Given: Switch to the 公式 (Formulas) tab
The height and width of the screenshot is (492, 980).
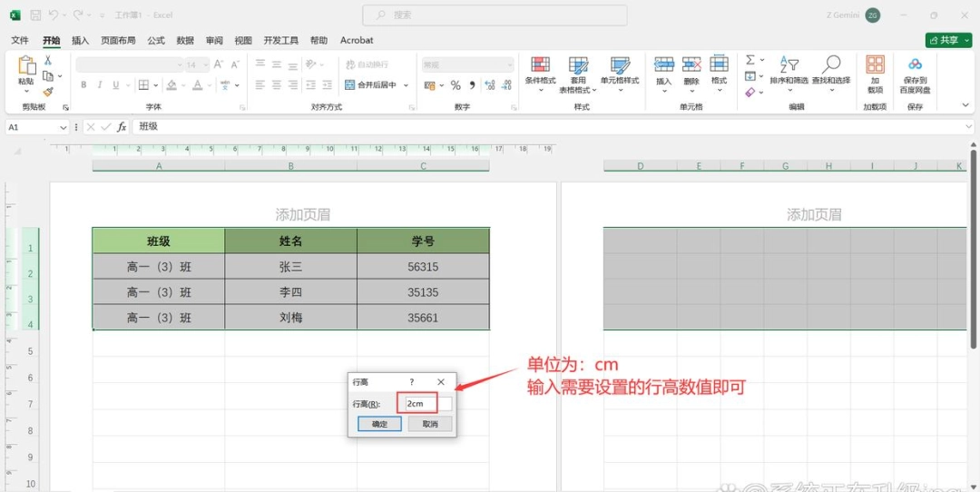Looking at the screenshot, I should coord(156,40).
